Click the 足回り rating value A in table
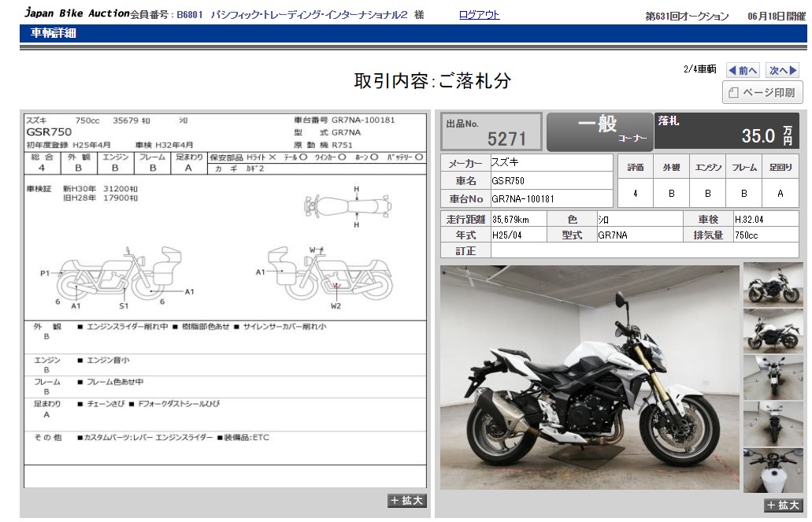Viewport: 812px width, 522px height. click(x=780, y=193)
